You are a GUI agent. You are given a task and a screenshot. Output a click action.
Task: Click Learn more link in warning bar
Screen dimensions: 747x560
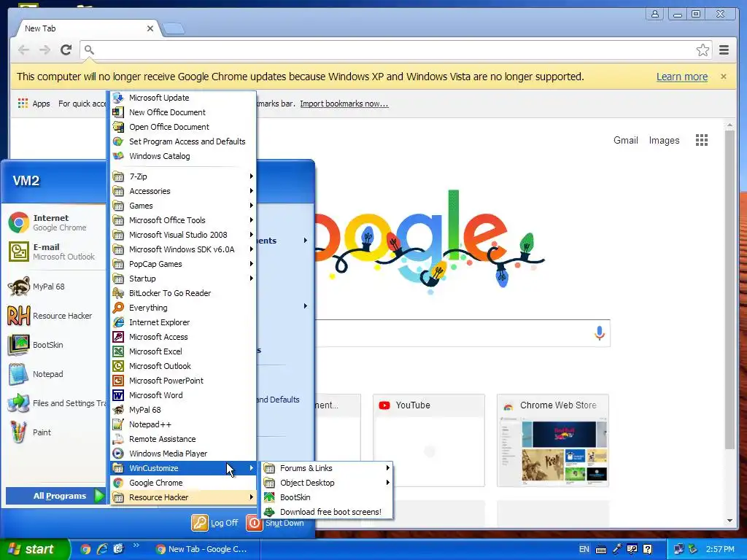click(x=682, y=77)
